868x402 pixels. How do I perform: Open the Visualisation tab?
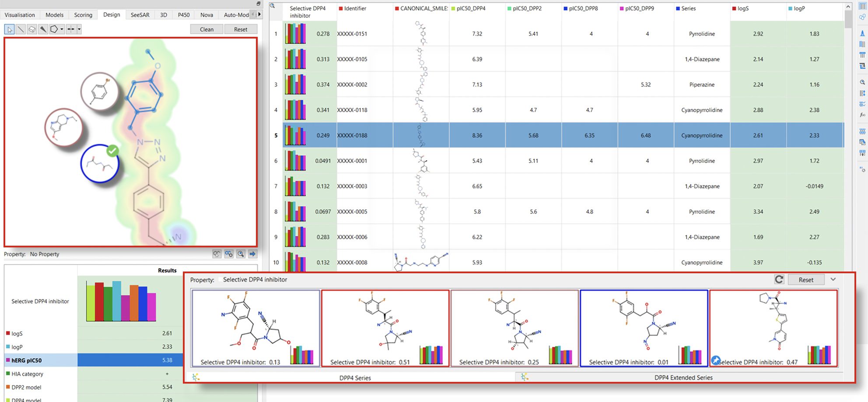20,14
